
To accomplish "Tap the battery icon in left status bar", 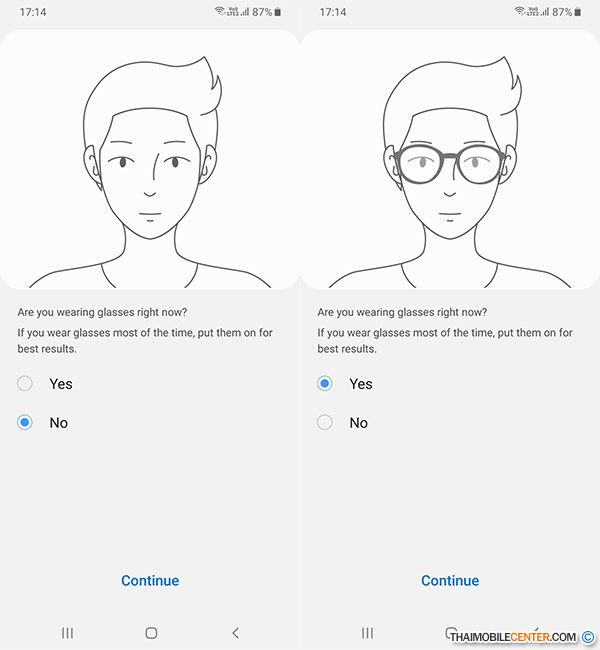I will (278, 12).
